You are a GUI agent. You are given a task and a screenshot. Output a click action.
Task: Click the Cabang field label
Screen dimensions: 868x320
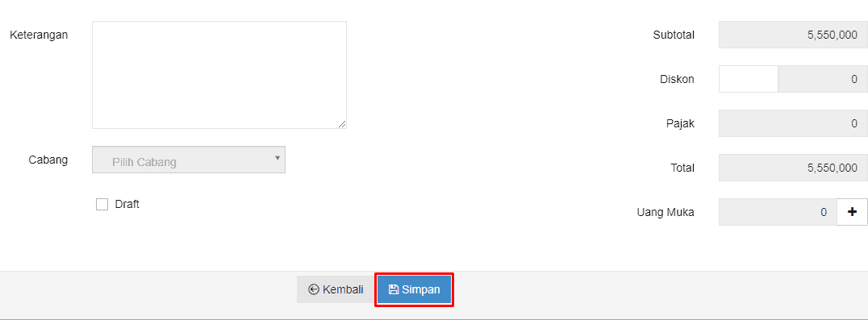tap(48, 160)
